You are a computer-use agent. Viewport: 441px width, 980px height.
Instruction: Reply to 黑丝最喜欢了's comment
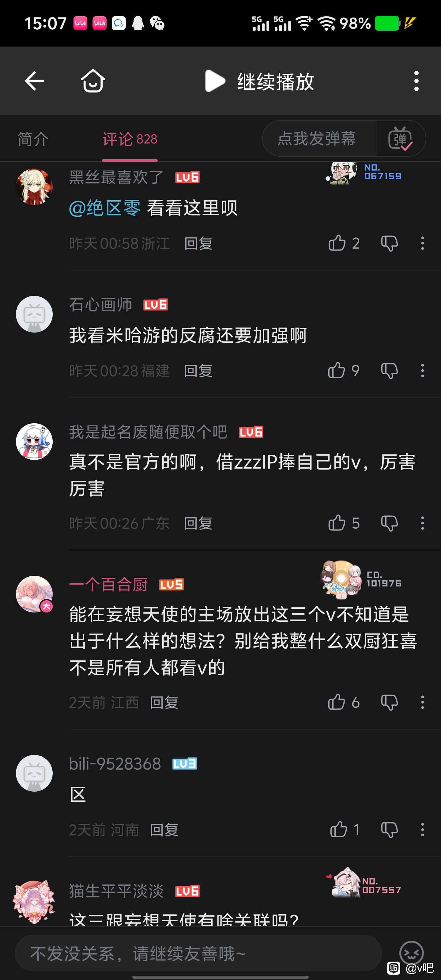coord(198,243)
